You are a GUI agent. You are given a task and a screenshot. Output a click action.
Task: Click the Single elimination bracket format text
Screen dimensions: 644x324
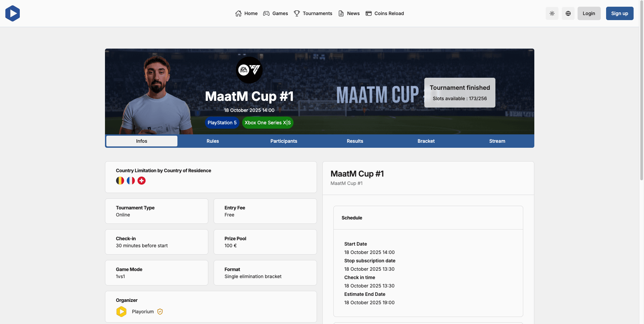(253, 276)
